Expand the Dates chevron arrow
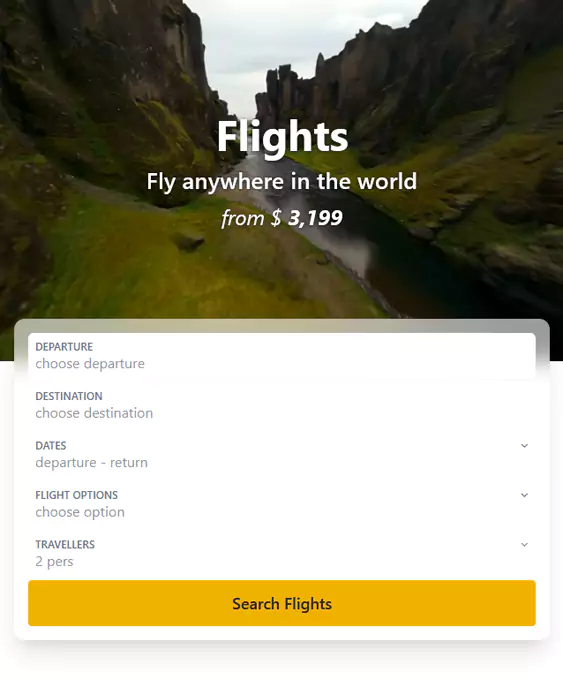This screenshot has width=563, height=680. (x=524, y=446)
